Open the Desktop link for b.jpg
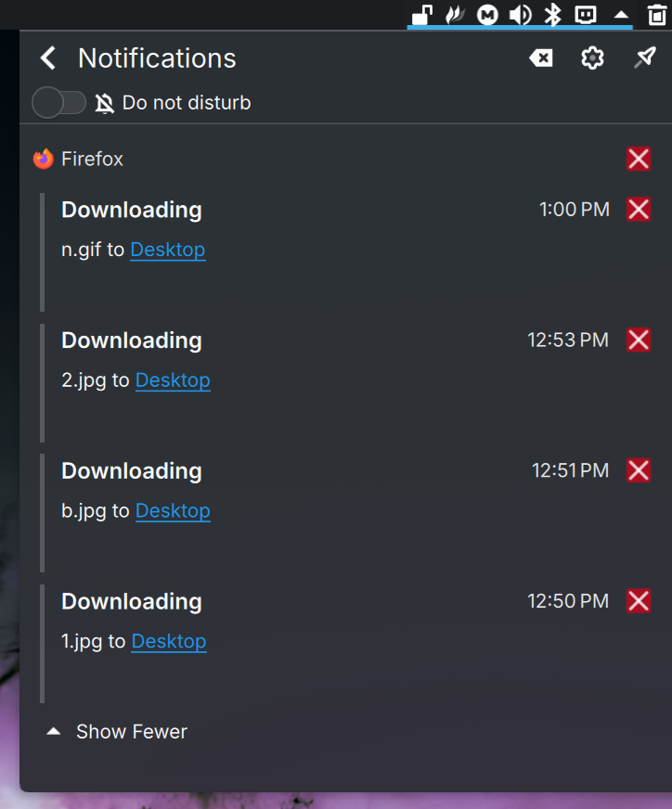 point(173,511)
